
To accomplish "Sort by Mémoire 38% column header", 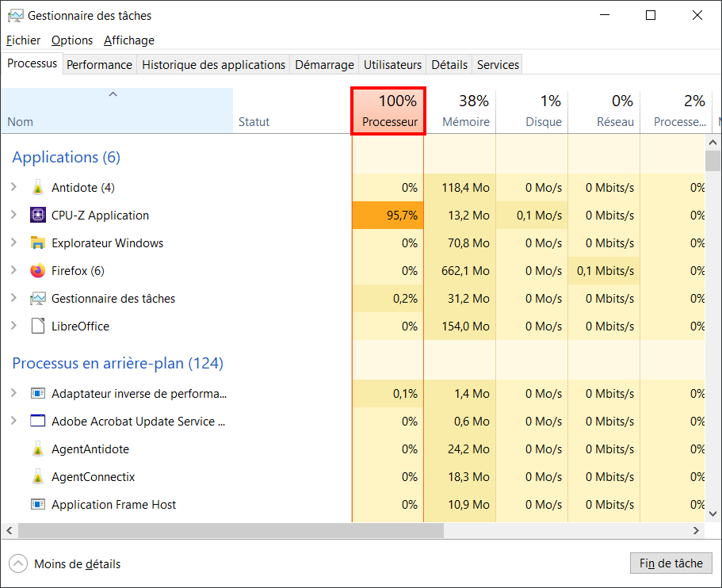I will click(460, 110).
